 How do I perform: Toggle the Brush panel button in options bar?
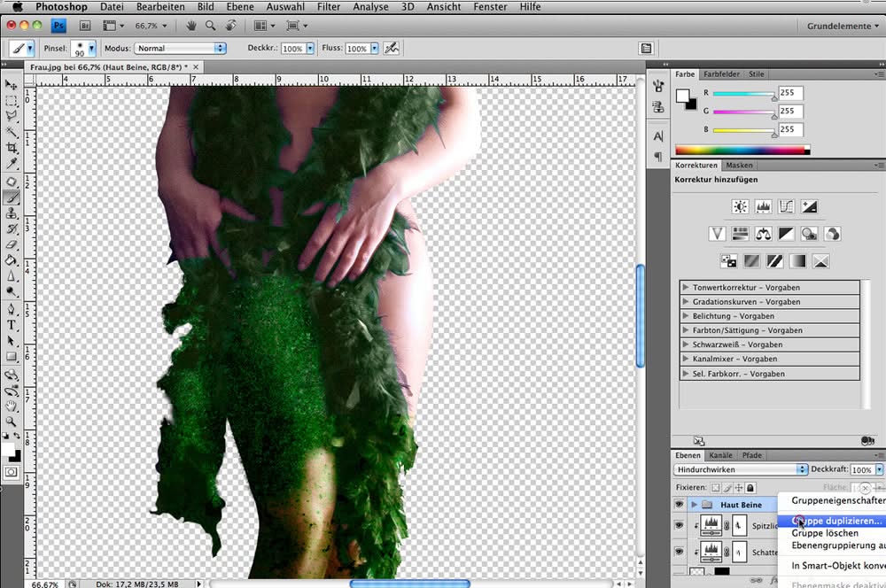click(646, 49)
